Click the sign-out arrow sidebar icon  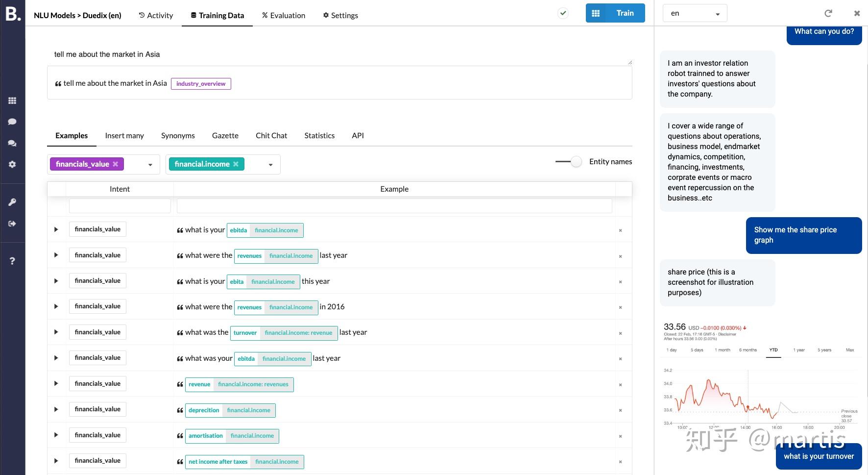(12, 224)
